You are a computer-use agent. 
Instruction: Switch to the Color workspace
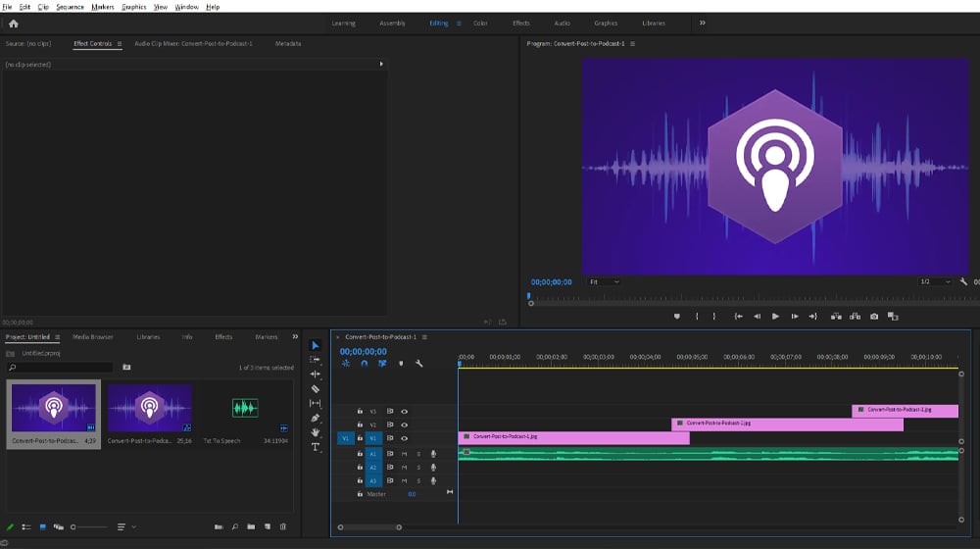tap(480, 24)
